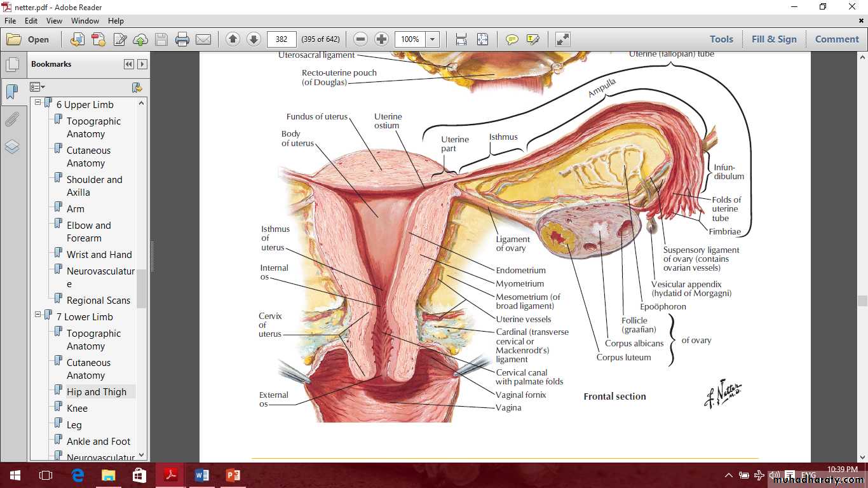
Task: Go to previous page with up arrow
Action: coord(233,39)
